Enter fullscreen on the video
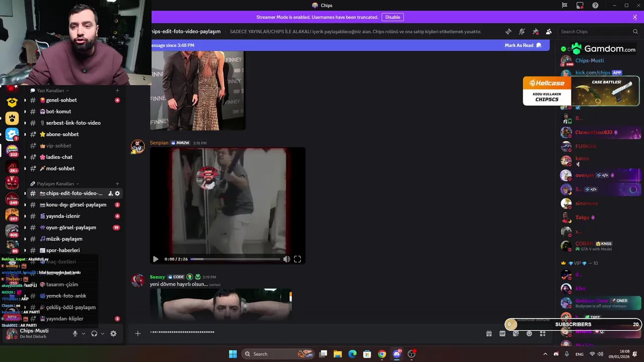Viewport: 644px width, 362px height. point(297,259)
